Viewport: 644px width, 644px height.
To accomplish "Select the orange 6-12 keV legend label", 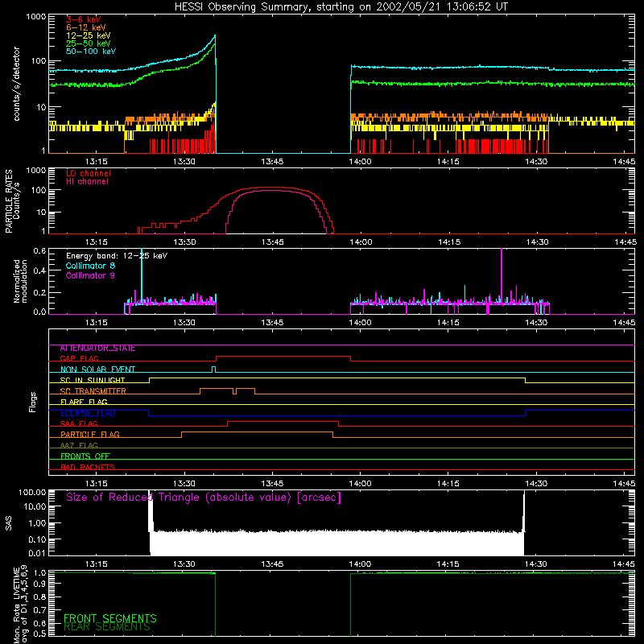I will click(86, 27).
